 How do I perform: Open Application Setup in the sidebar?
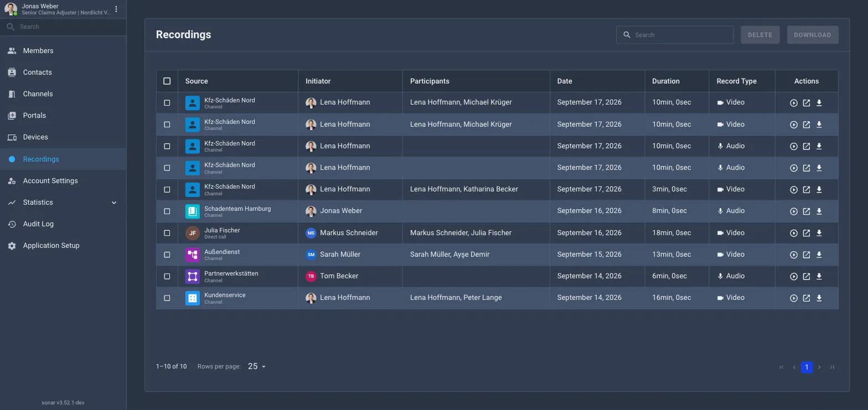point(63,246)
